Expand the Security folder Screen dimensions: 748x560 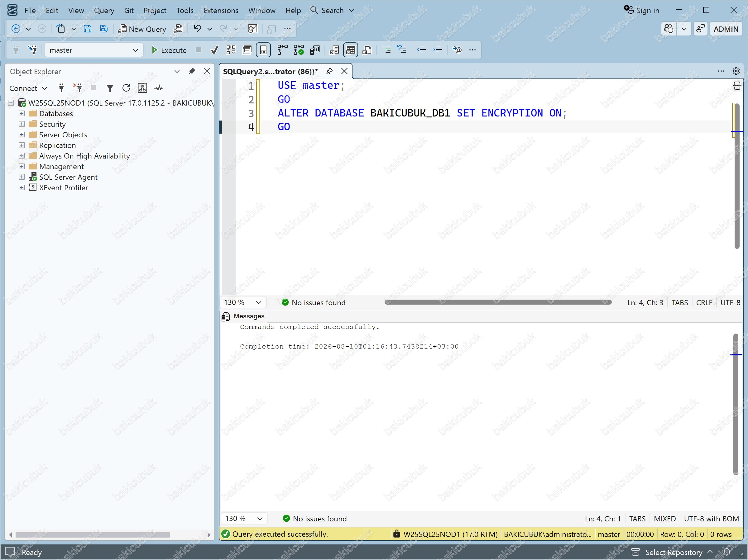22,124
